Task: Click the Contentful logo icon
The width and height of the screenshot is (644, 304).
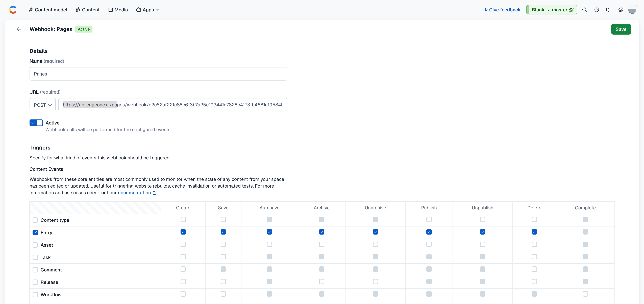Action: (13, 10)
